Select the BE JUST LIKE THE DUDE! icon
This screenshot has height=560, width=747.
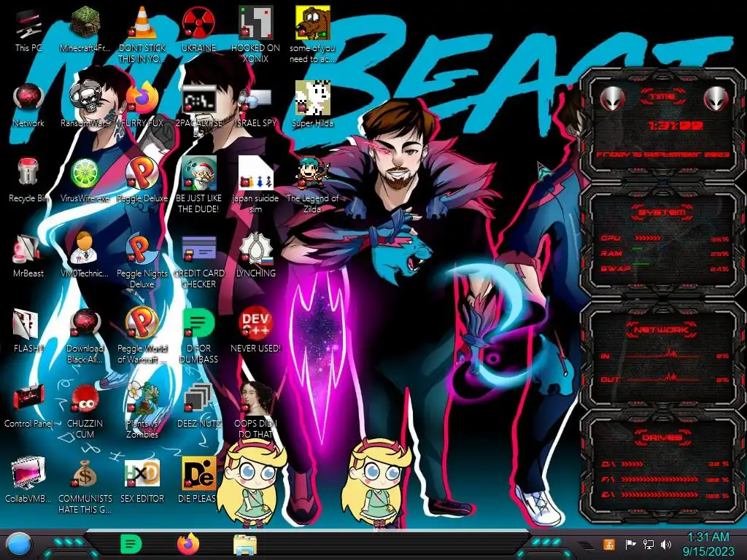click(198, 184)
